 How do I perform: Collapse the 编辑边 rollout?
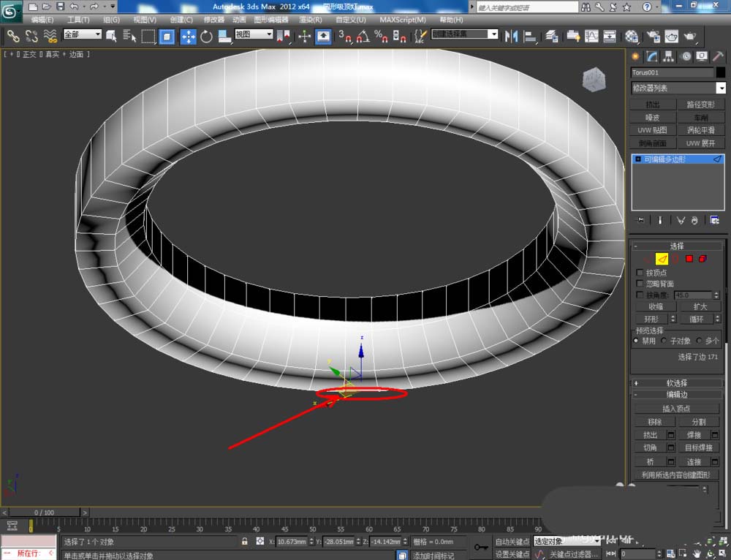[x=676, y=395]
